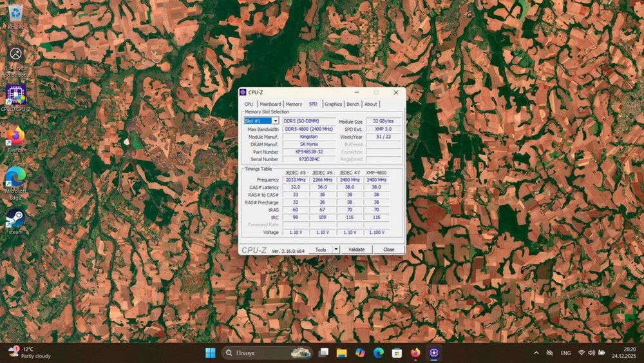Open the Bench tab
This screenshot has height=363, width=644.
tap(353, 104)
